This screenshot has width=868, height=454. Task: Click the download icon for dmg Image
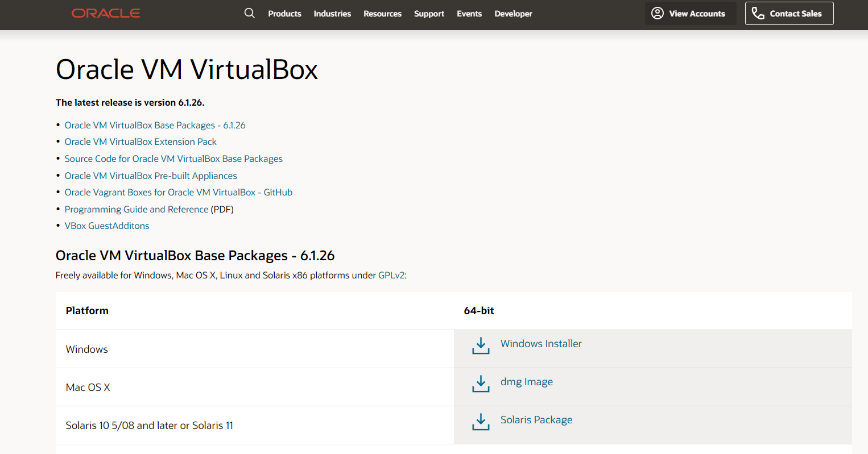481,384
